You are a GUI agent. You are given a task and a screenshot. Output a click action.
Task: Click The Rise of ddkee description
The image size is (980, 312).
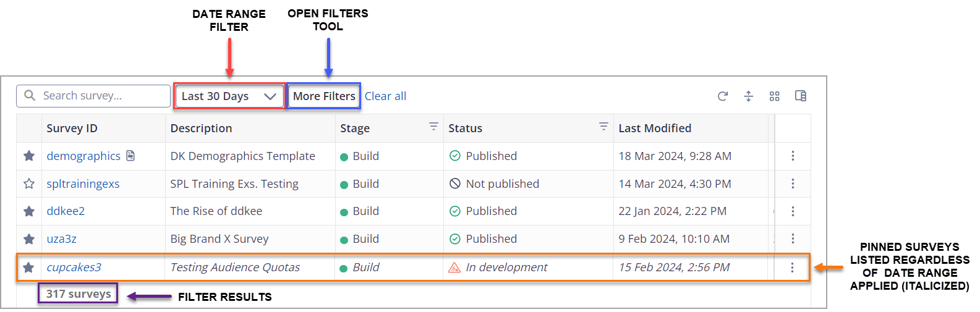coord(216,211)
